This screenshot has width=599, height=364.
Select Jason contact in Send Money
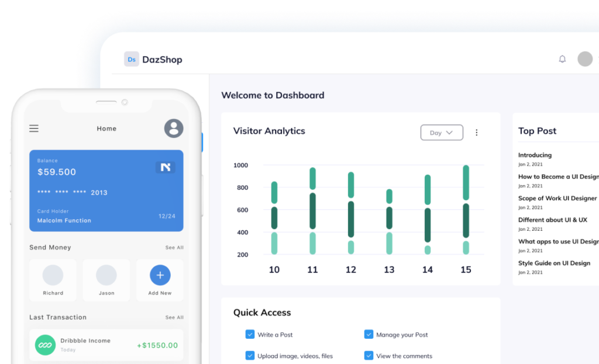click(x=106, y=280)
